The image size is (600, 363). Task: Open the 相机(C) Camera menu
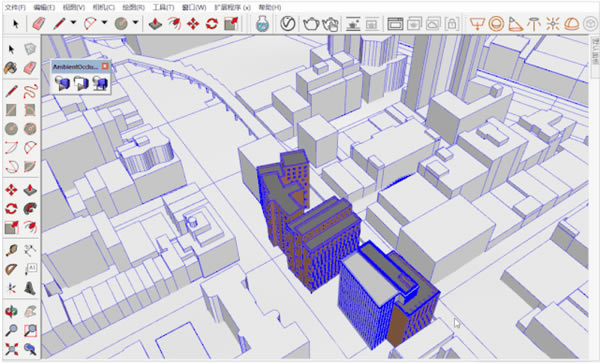(x=104, y=7)
